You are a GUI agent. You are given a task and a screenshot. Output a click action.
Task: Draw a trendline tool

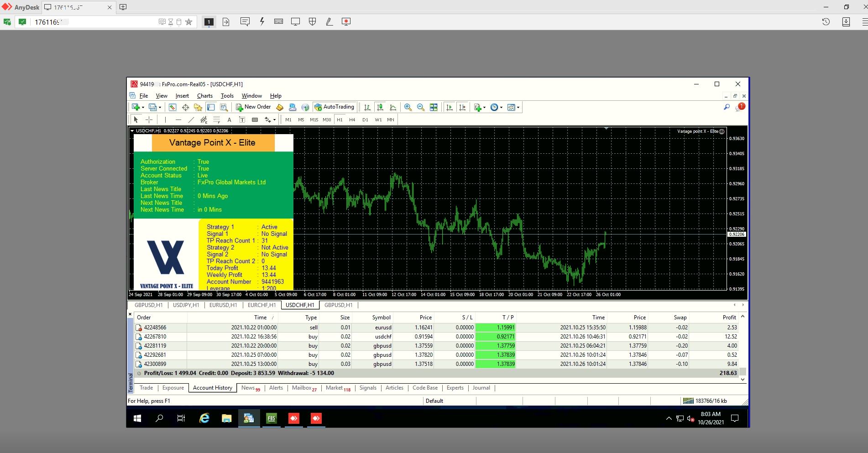(191, 120)
